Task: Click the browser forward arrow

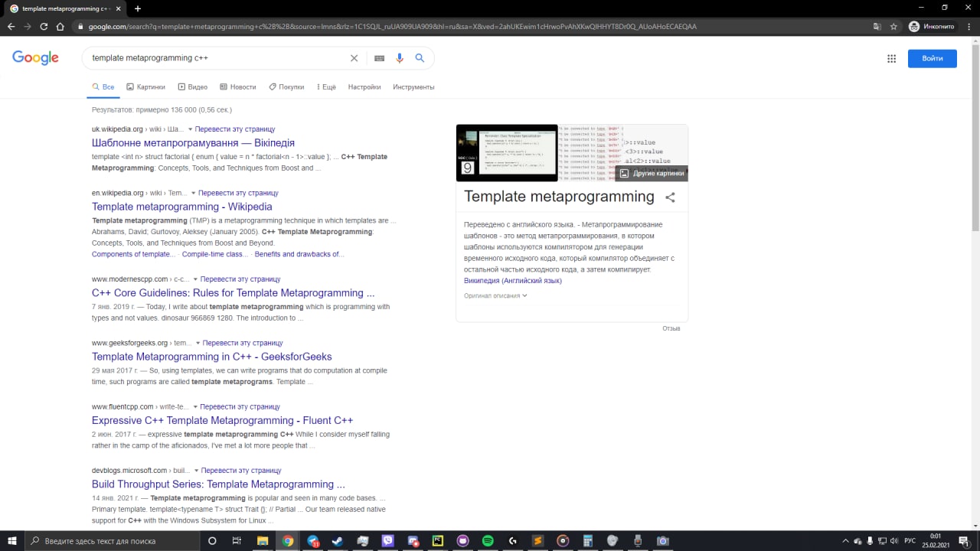Action: (28, 26)
